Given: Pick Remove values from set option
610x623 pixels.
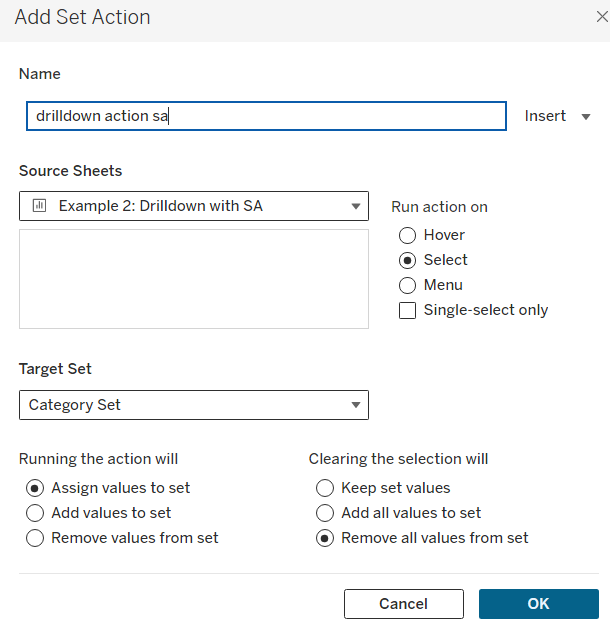Looking at the screenshot, I should [x=35, y=538].
